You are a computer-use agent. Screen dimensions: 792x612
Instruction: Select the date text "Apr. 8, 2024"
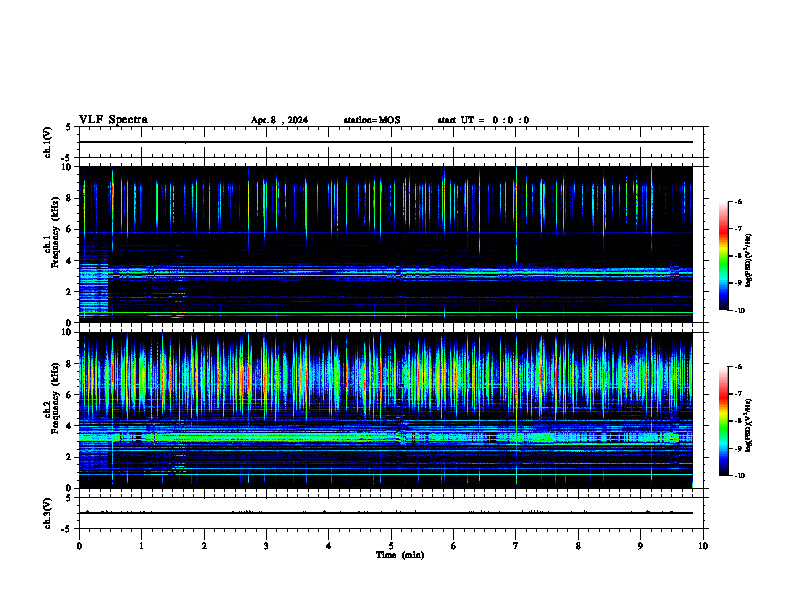279,120
